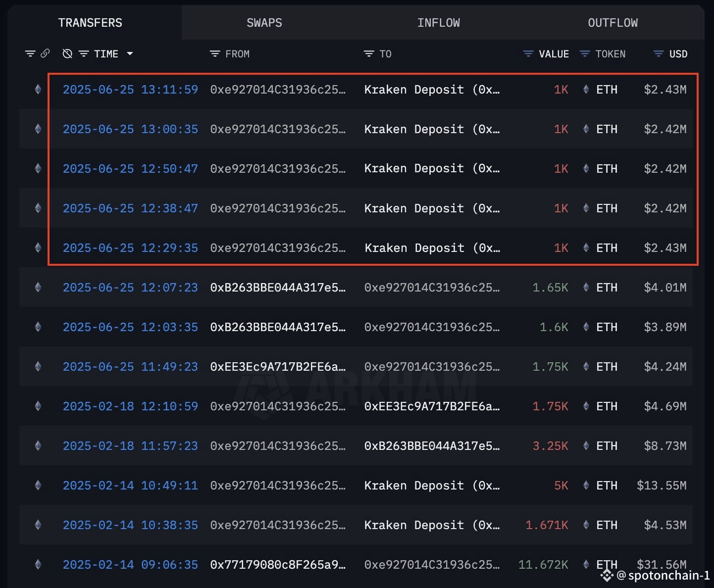Image resolution: width=714 pixels, height=588 pixels.
Task: Click the 1.671K value cell
Action: tap(547, 525)
